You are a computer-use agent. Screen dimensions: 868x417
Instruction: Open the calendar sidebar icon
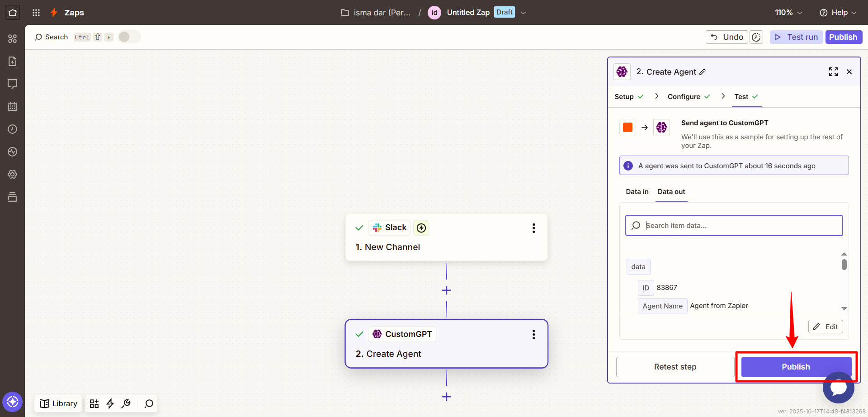pos(12,107)
